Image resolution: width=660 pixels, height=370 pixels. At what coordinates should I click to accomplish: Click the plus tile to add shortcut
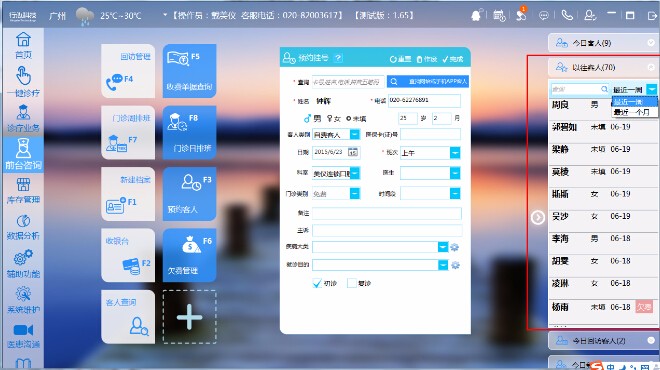189,317
